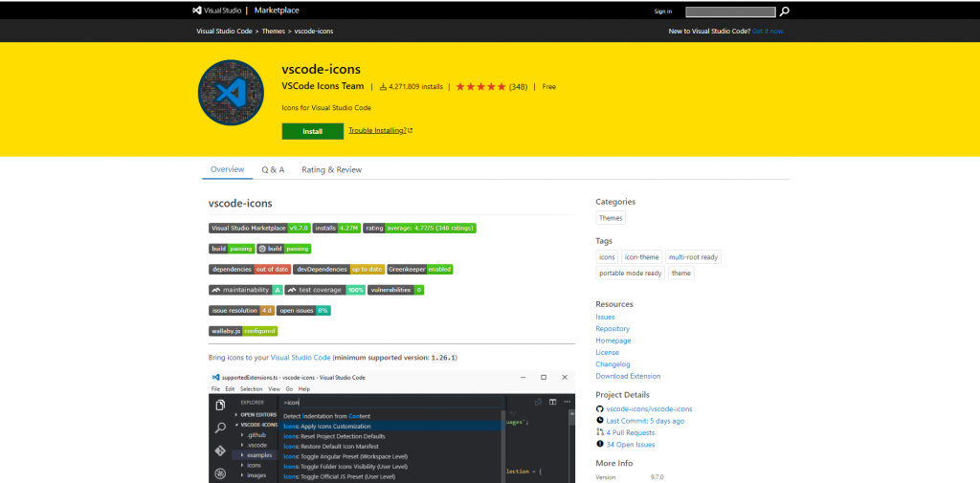Switch to the Rating & Review tab

point(331,169)
